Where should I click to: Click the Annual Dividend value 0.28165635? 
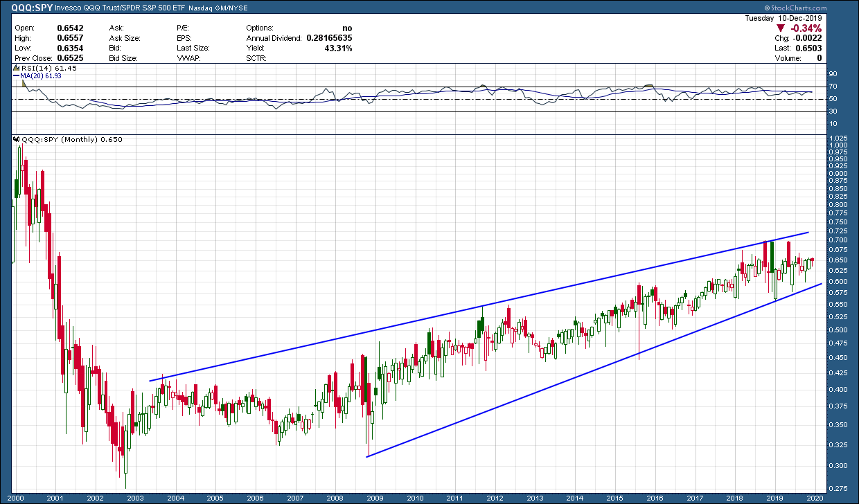click(329, 39)
